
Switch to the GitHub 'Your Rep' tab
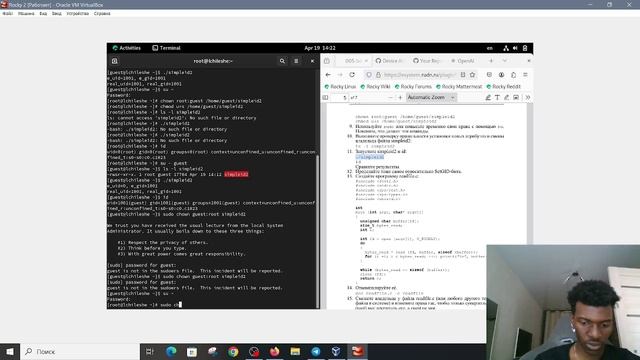427,61
